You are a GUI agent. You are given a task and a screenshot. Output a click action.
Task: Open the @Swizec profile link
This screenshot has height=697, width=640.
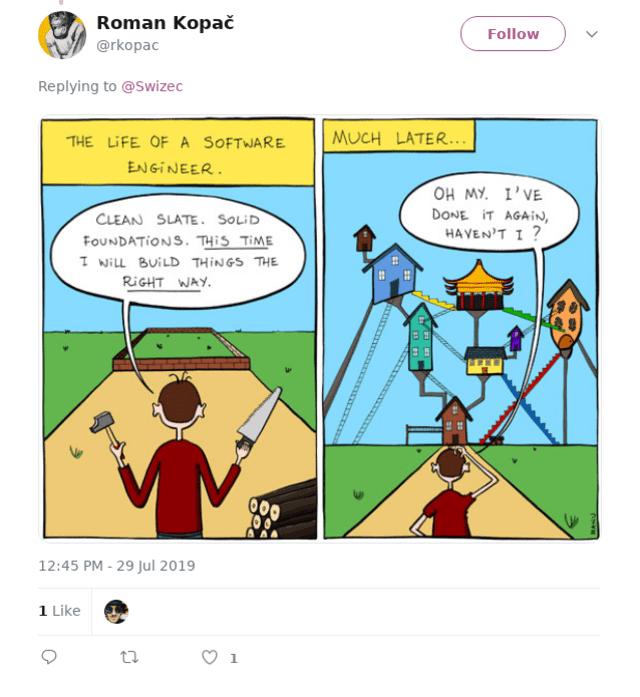click(x=152, y=86)
